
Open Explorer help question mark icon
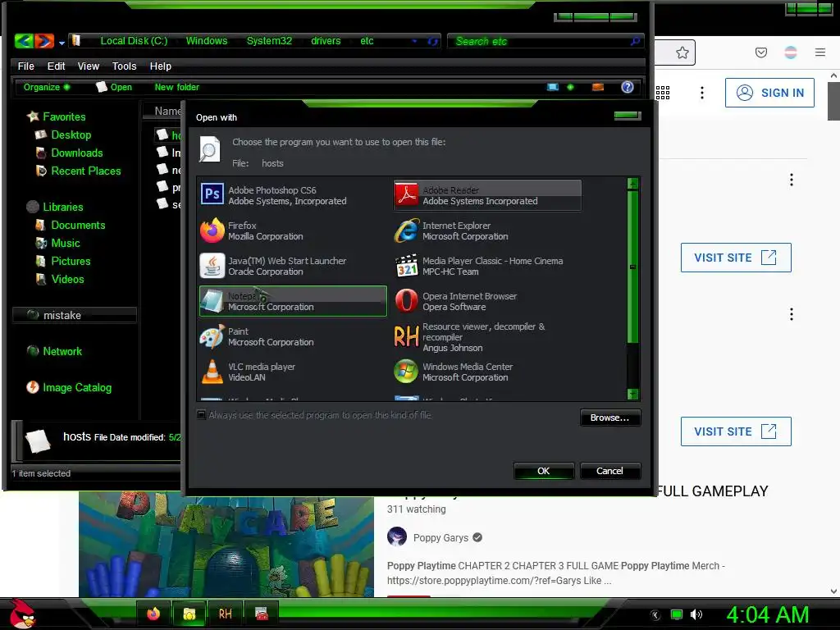[x=628, y=87]
